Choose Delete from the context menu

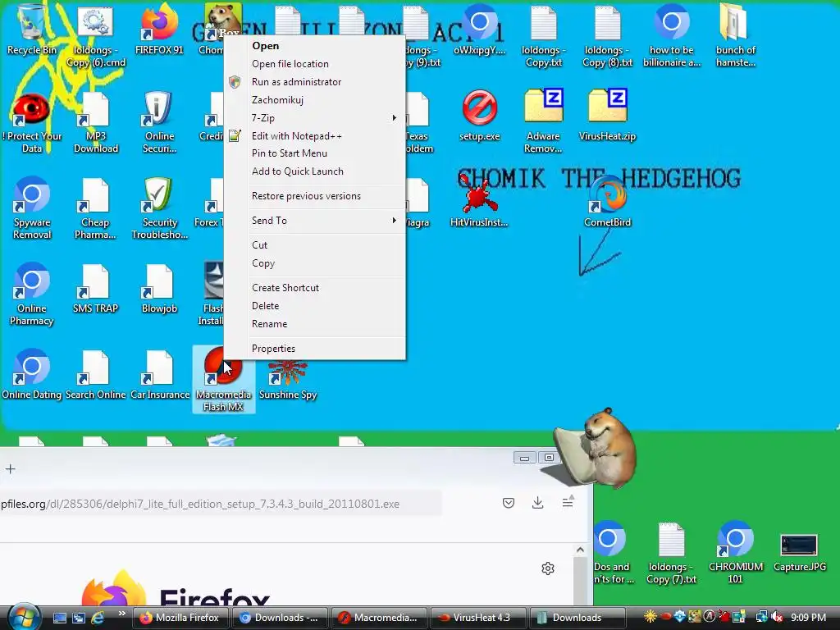click(x=315, y=306)
